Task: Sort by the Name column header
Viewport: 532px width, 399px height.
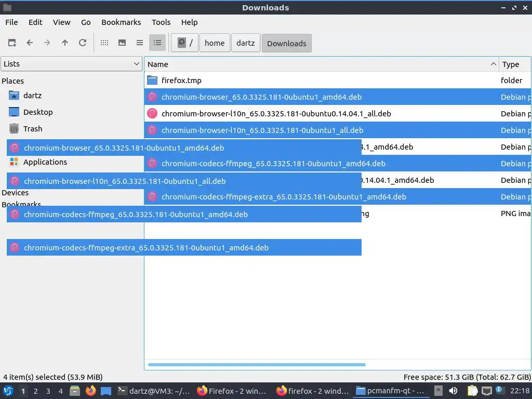Action: [x=321, y=64]
